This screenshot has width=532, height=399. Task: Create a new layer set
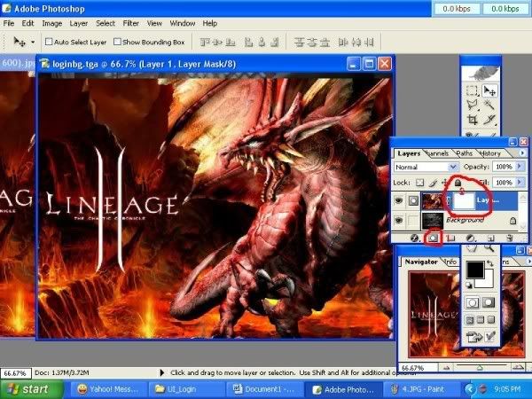click(450, 239)
